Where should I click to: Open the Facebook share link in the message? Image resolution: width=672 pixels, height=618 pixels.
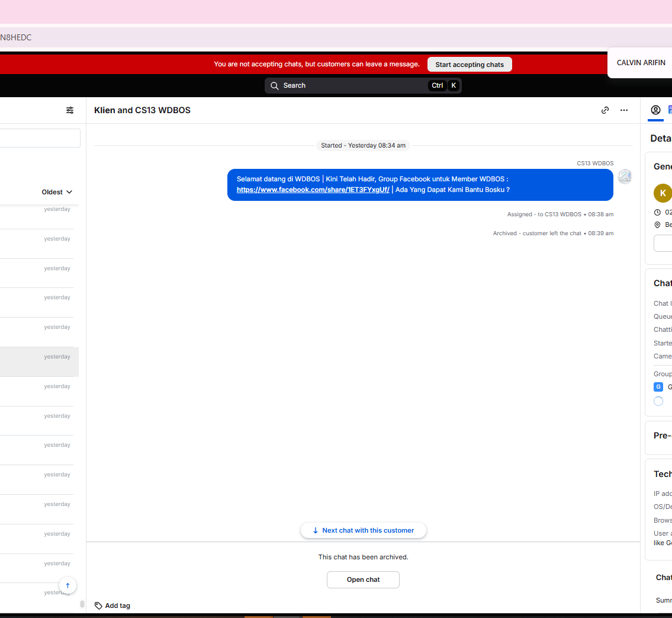click(x=313, y=190)
